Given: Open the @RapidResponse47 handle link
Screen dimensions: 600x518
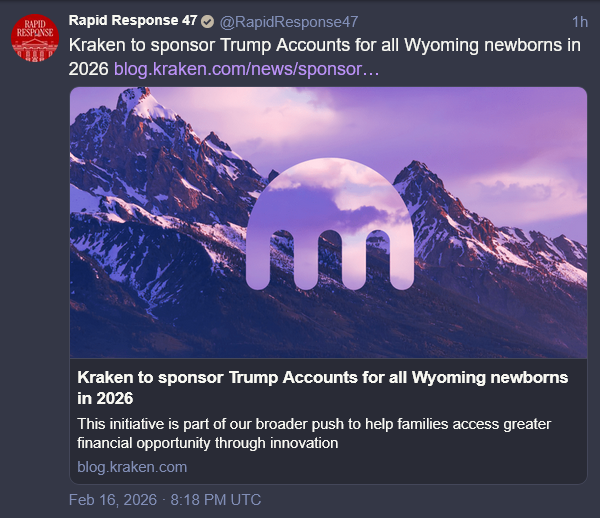Looking at the screenshot, I should point(288,22).
